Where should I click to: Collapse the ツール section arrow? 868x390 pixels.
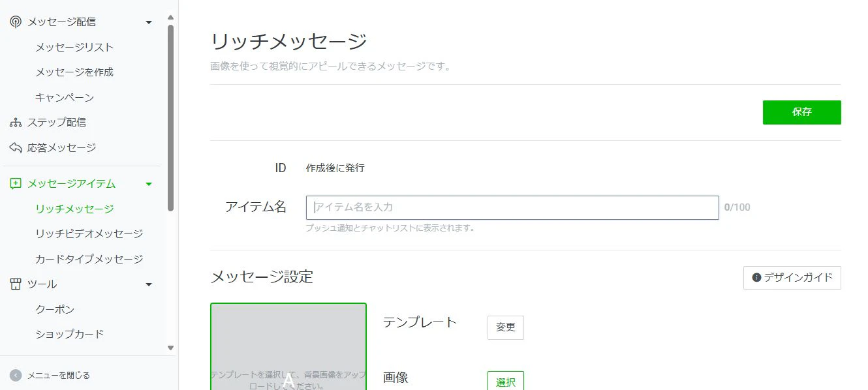(149, 284)
